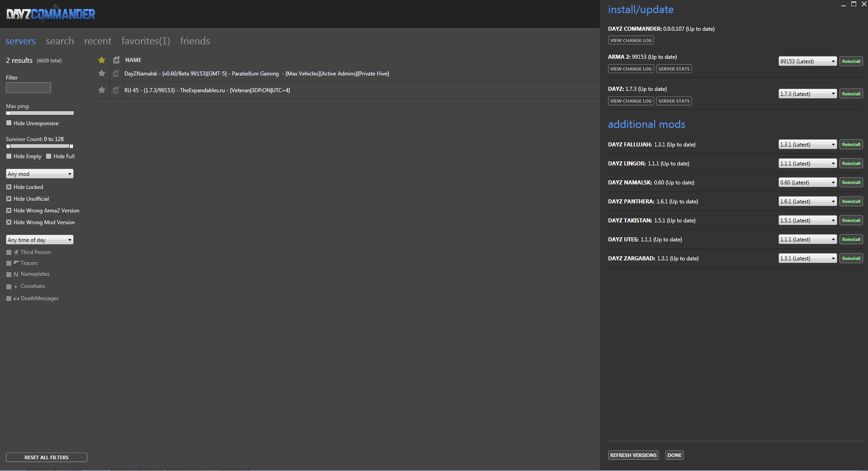Screen dimensions: 868x471
Task: Reinstall DayZ Zargabad
Action: coord(851,258)
